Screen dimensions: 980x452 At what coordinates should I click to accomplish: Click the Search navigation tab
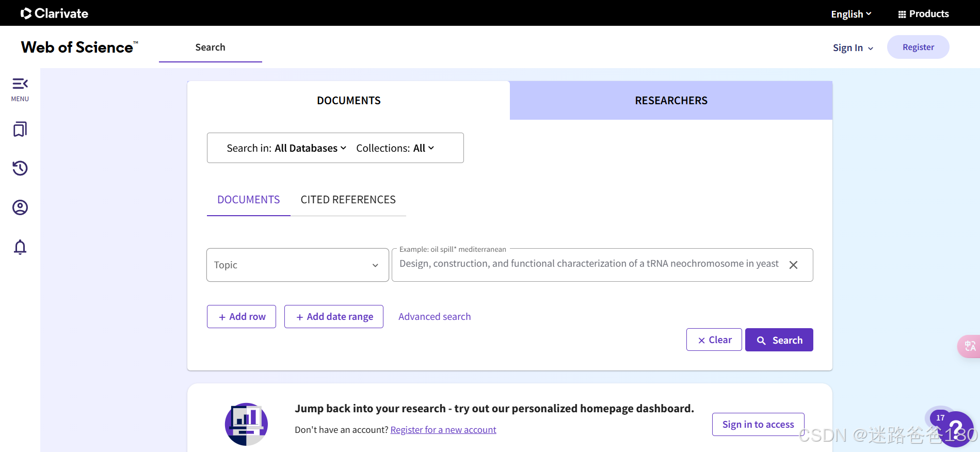tap(211, 47)
